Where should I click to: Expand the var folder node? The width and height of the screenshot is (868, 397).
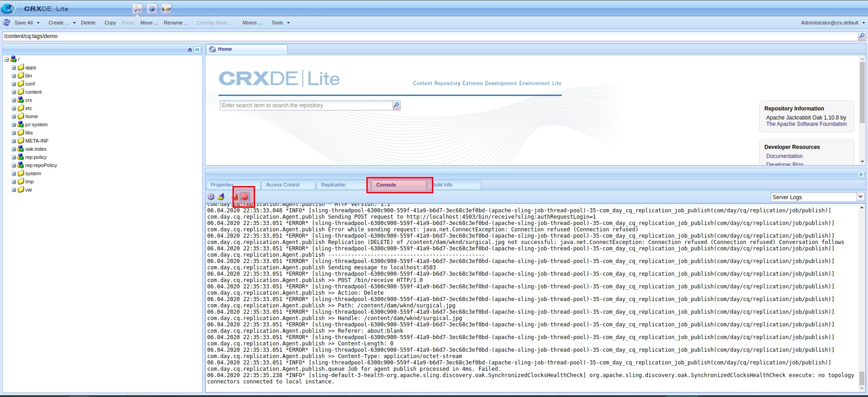(x=14, y=190)
